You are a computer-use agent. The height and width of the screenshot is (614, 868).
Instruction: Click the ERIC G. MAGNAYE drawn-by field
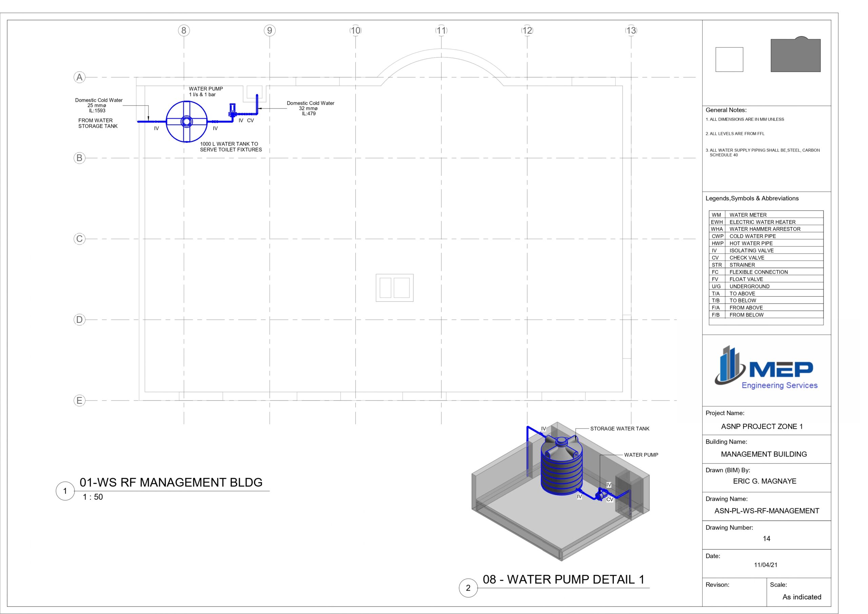pyautogui.click(x=764, y=481)
